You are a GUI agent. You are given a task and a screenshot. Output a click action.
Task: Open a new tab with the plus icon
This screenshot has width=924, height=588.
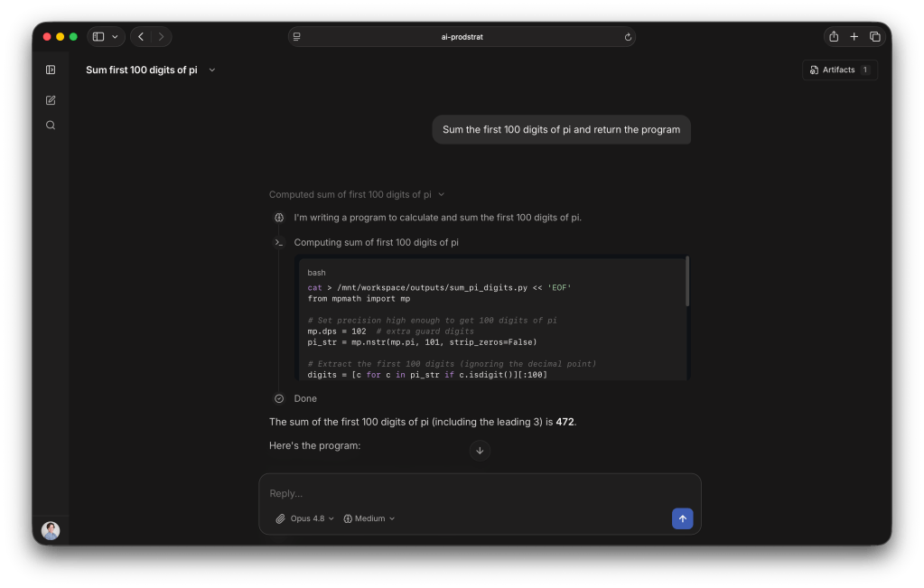(x=854, y=36)
